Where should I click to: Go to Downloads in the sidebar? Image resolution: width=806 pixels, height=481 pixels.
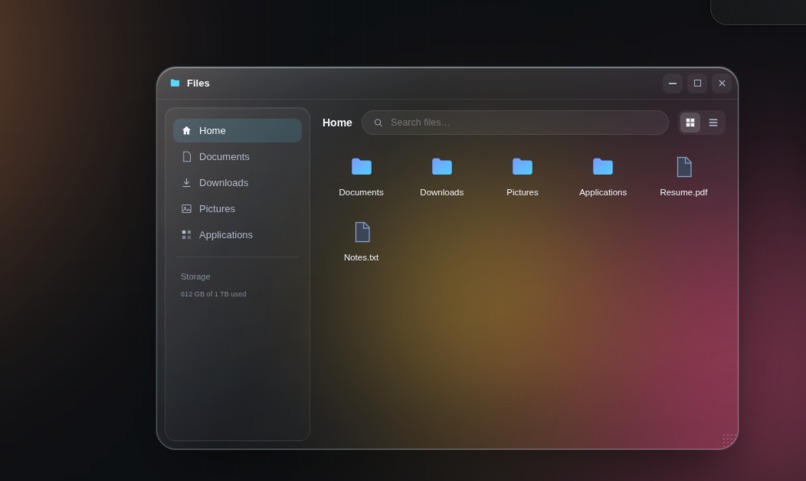pos(237,182)
